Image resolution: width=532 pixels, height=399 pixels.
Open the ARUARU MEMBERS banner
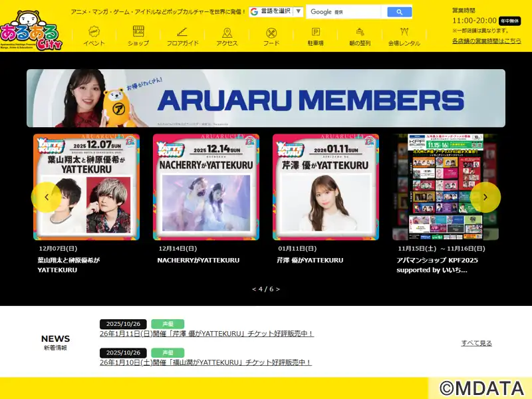pos(266,98)
